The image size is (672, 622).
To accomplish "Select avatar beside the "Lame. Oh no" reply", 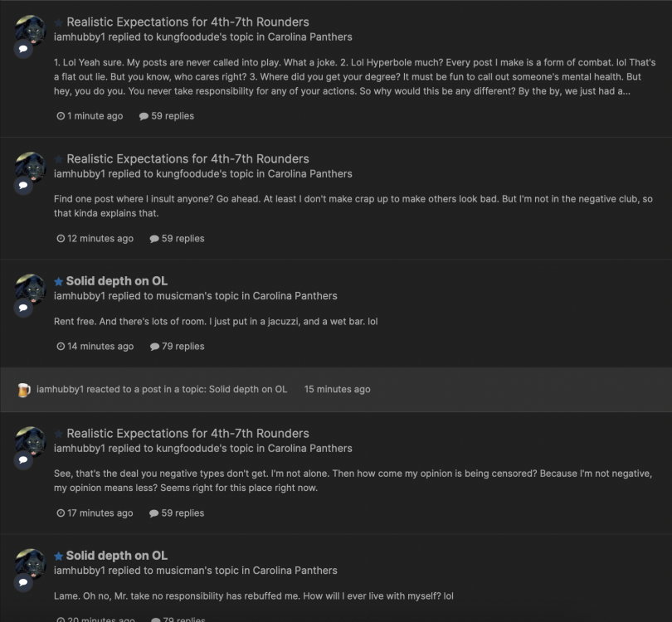I will tap(31, 565).
